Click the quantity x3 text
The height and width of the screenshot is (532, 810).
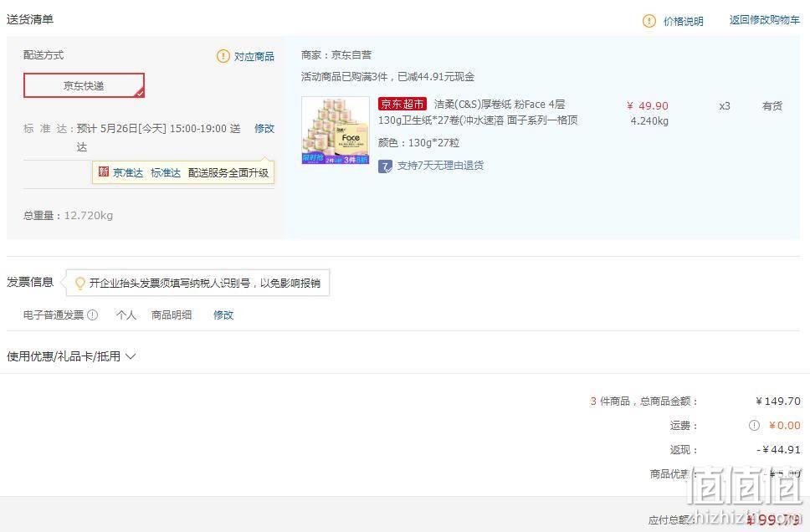click(x=725, y=106)
